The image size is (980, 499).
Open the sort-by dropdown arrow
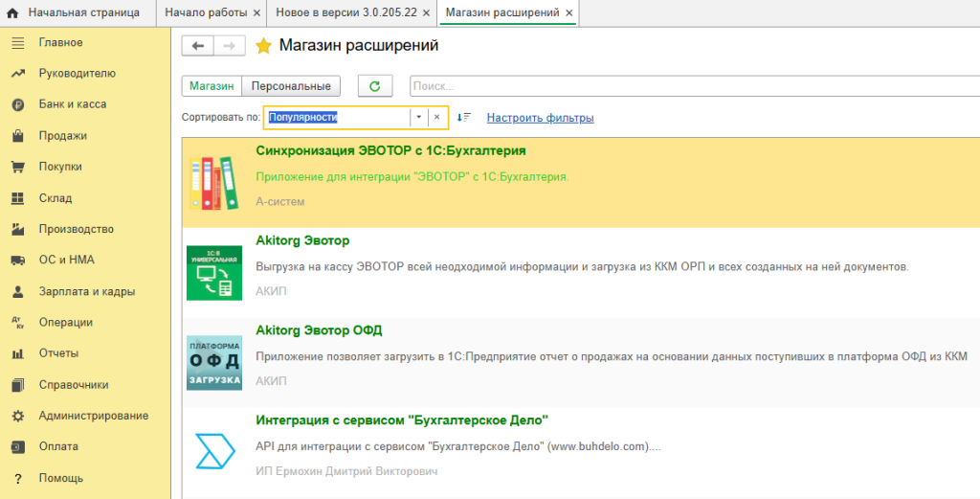point(419,118)
